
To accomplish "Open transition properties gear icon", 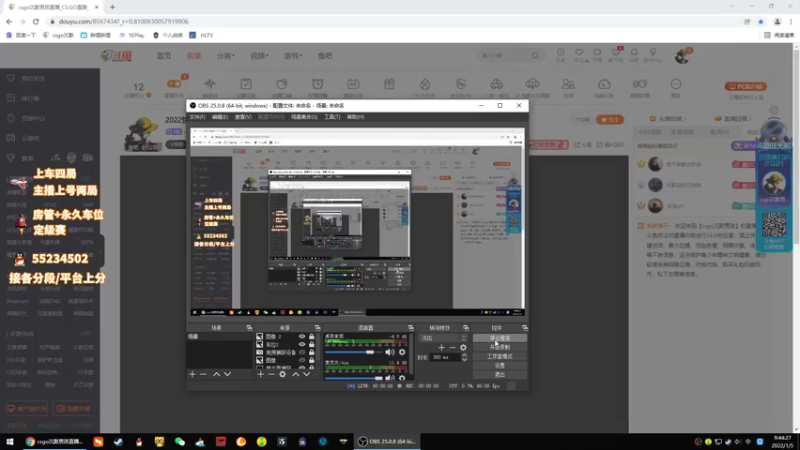I will coord(463,347).
